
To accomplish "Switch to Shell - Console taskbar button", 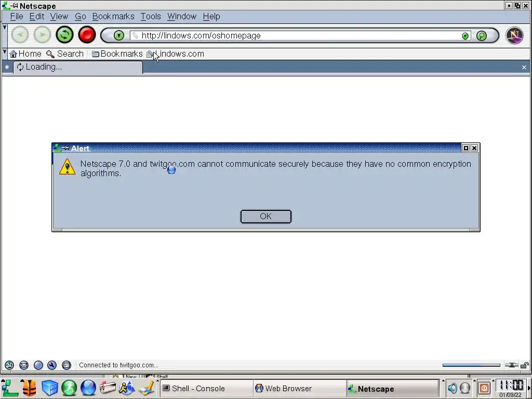I will (x=206, y=389).
